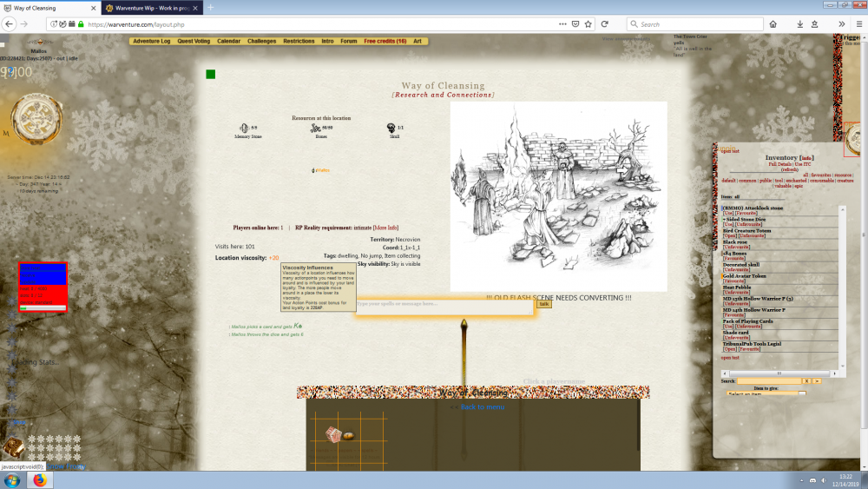Click the volume icon in the system tray
This screenshot has width=868, height=489.
(x=824, y=480)
